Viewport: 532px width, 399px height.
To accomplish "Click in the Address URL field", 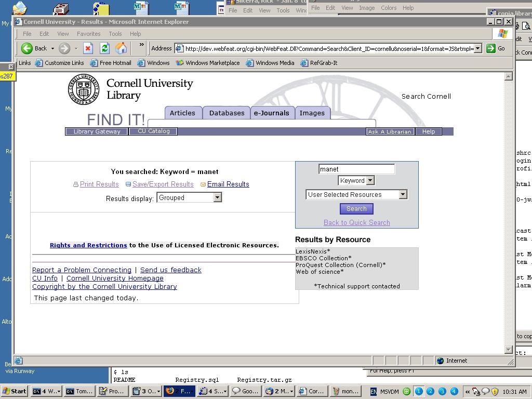I will (x=329, y=48).
